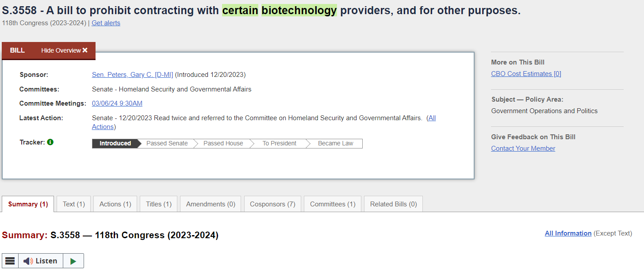Open the All Information link
Screen dimensions: 644x274
tap(568, 233)
